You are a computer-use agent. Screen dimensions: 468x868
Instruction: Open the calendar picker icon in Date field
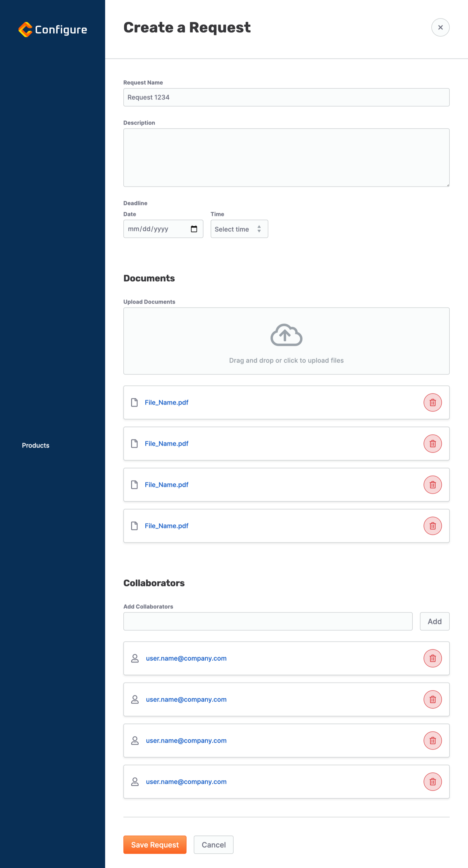coord(194,229)
